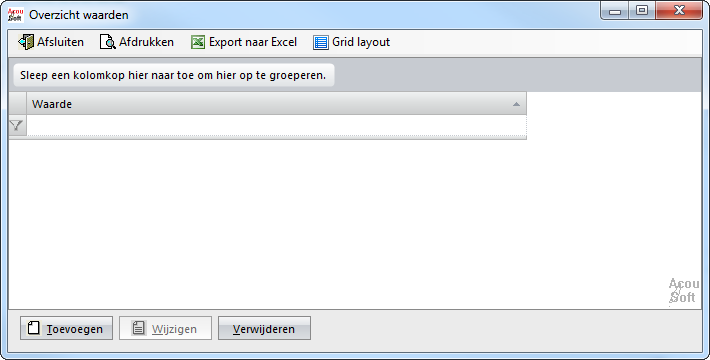710x360 pixels.
Task: Click the blank page icon on Toevoegen
Action: click(x=34, y=328)
